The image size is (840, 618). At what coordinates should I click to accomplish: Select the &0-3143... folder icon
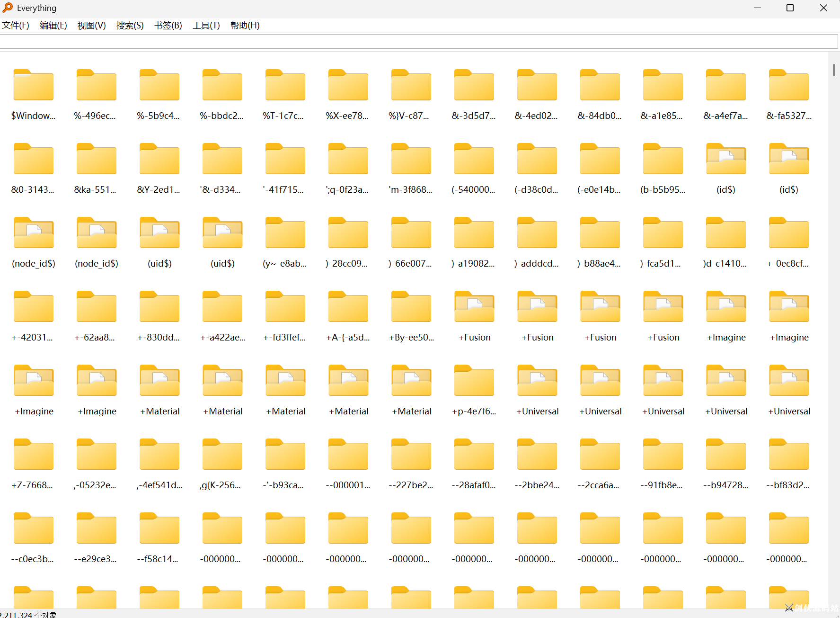point(34,159)
